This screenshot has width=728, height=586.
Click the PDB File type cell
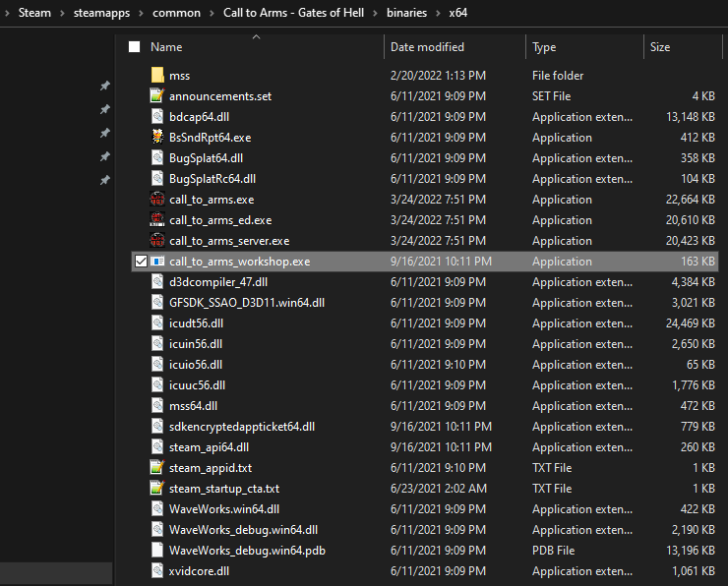[554, 551]
